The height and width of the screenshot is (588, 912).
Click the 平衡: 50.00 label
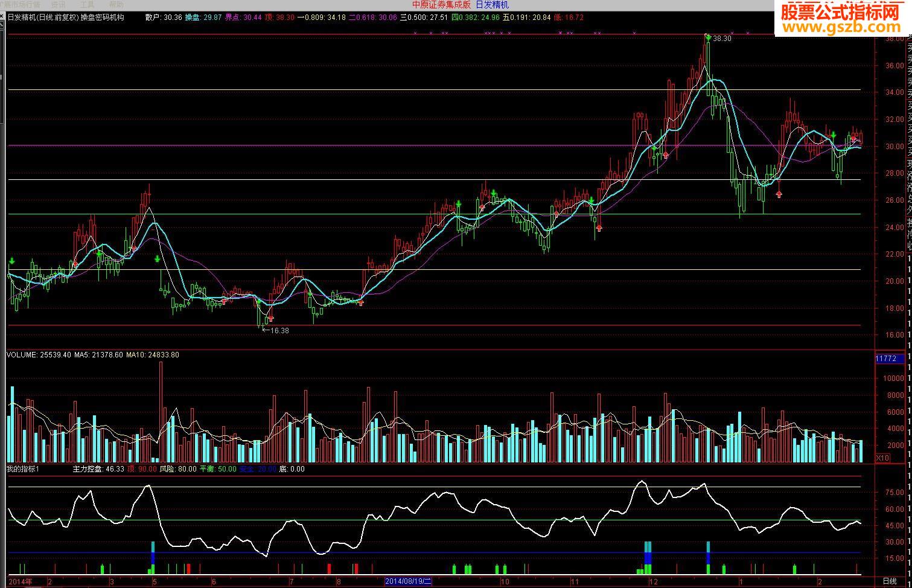[x=218, y=469]
